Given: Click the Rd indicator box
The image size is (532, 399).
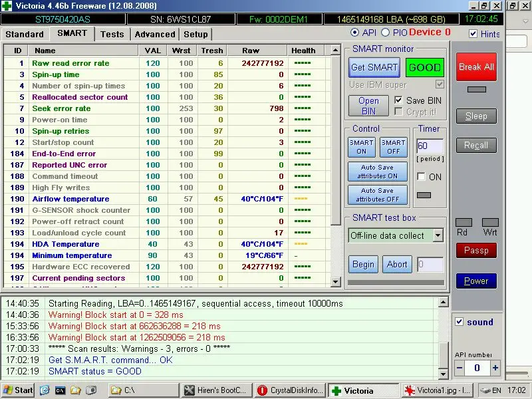Looking at the screenshot, I should 464,222.
